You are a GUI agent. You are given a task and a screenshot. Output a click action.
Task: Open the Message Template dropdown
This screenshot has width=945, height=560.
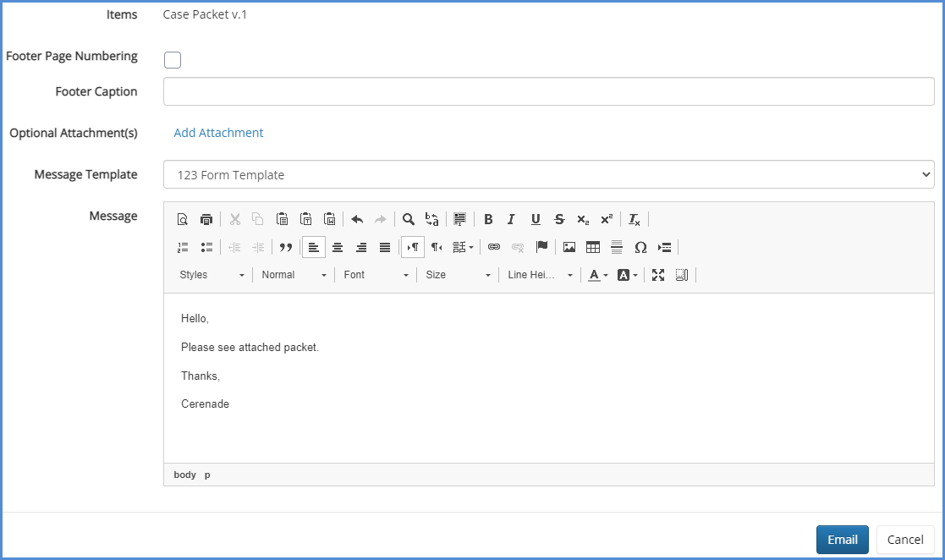(x=548, y=175)
